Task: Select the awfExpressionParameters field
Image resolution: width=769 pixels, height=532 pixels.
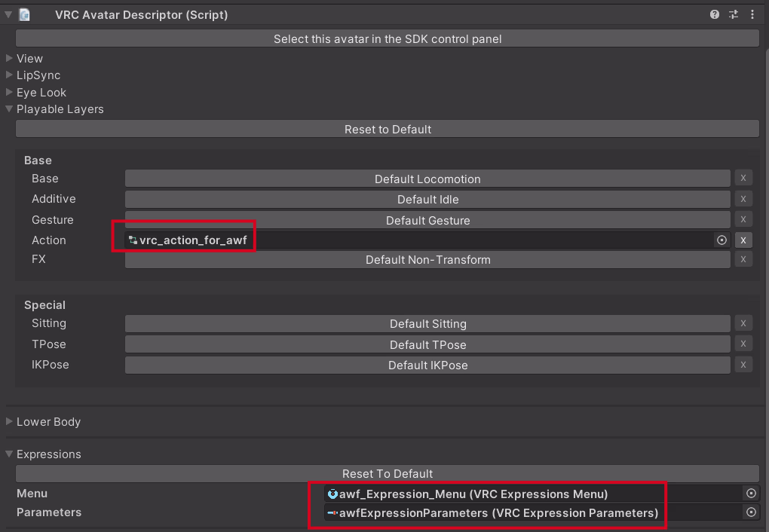Action: coord(541,512)
